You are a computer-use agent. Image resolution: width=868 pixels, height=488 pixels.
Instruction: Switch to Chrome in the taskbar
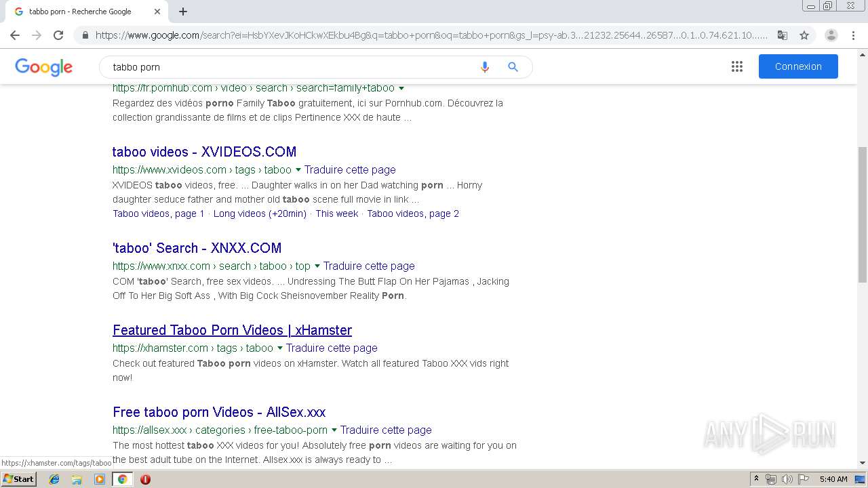pos(122,479)
